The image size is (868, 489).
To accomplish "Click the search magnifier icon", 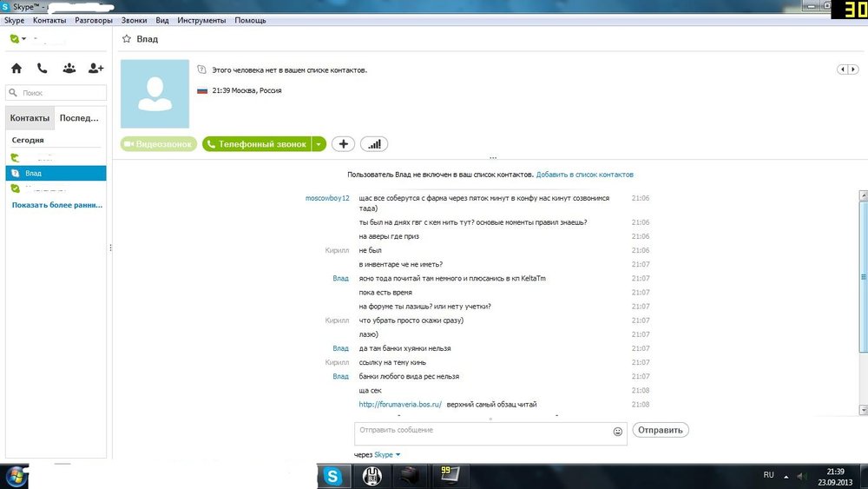I will click(x=13, y=92).
